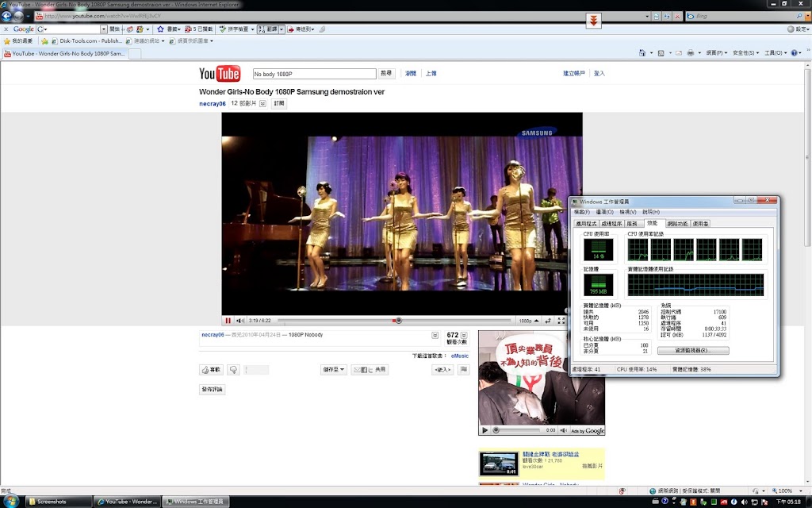This screenshot has height=508, width=812.
Task: Click the subscribe button next to necray06
Action: [x=279, y=103]
